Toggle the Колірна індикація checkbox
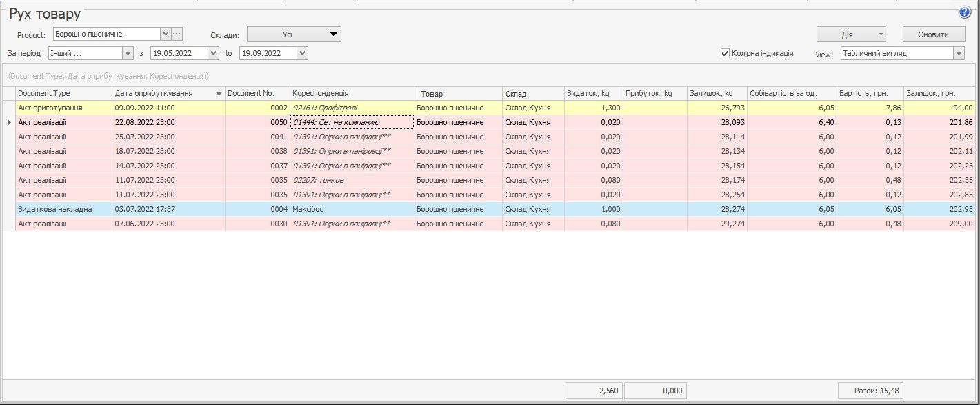 point(726,53)
